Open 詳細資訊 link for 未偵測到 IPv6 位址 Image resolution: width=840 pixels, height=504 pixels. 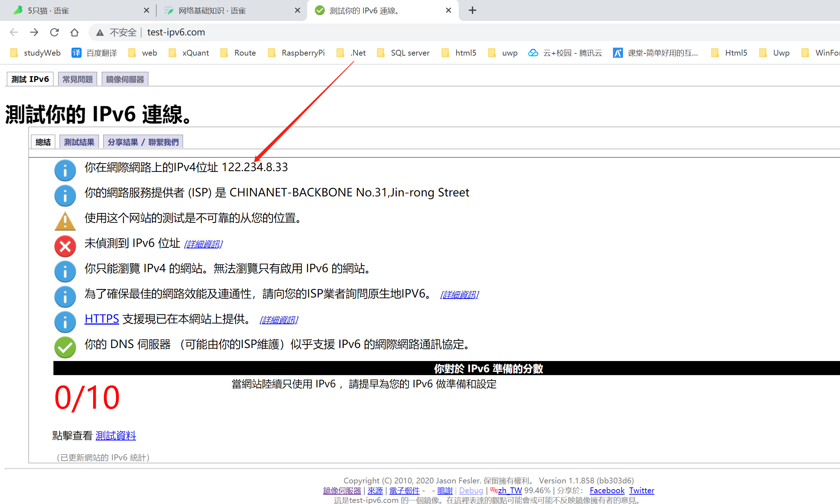[x=204, y=244]
